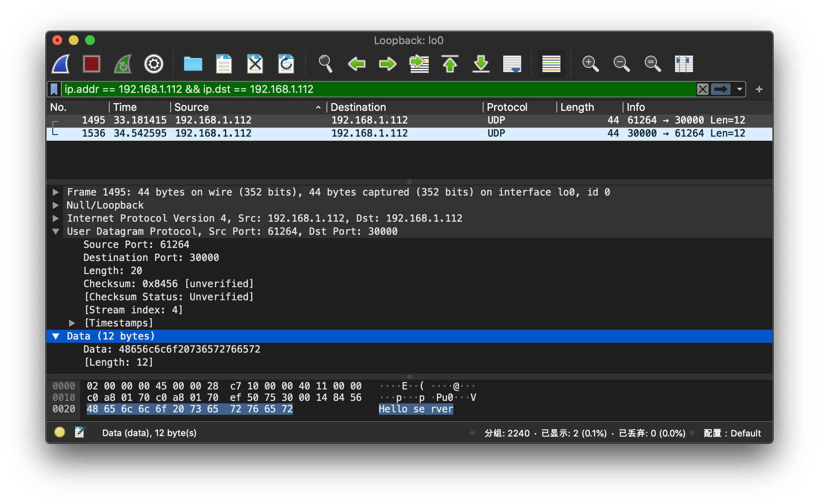
Task: Sort packets by Info column
Action: 697,107
